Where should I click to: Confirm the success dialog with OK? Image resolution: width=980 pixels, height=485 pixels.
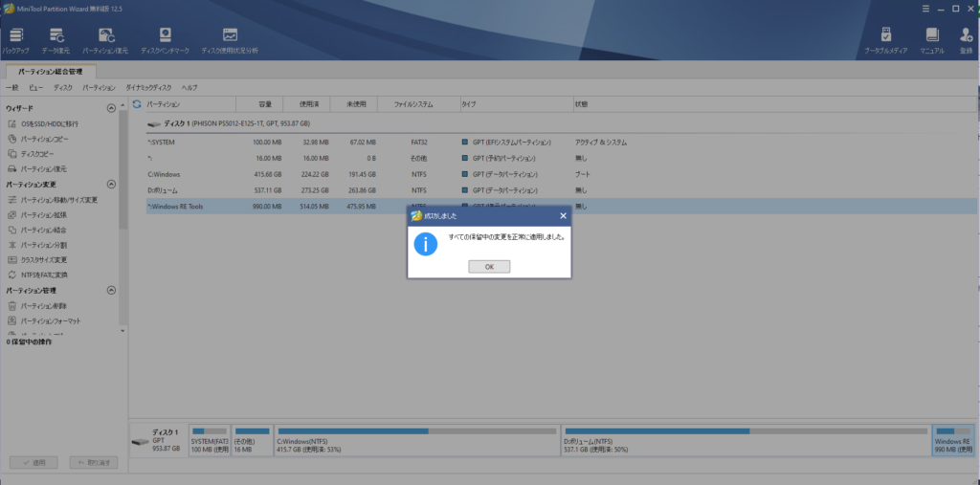click(489, 267)
